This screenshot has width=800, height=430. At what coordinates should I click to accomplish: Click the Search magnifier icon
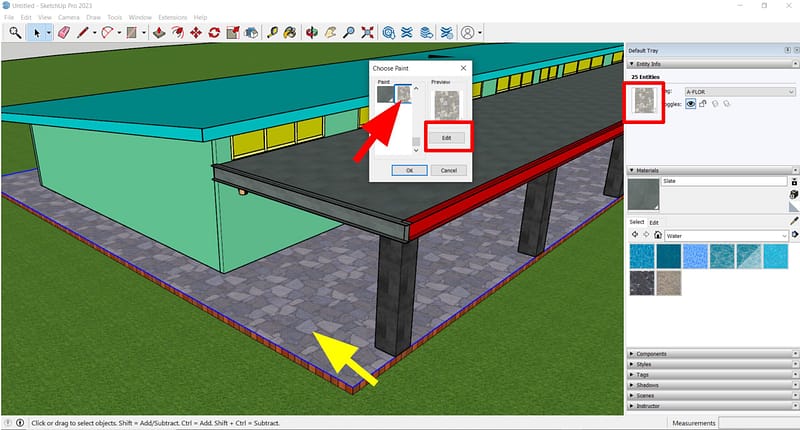pos(15,33)
